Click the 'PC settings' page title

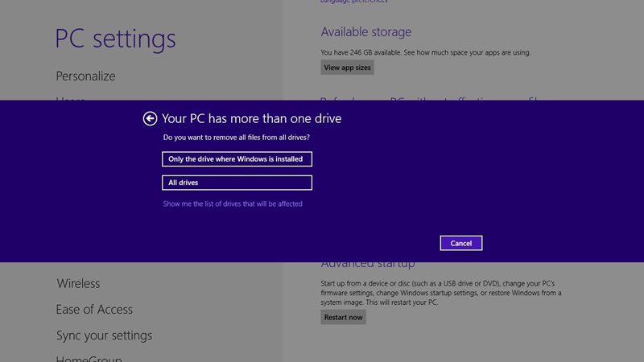115,39
